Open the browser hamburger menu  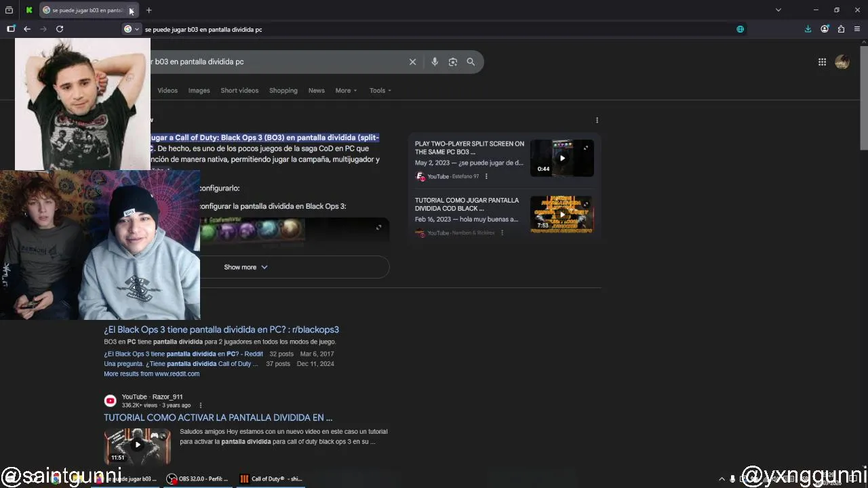[x=857, y=29]
